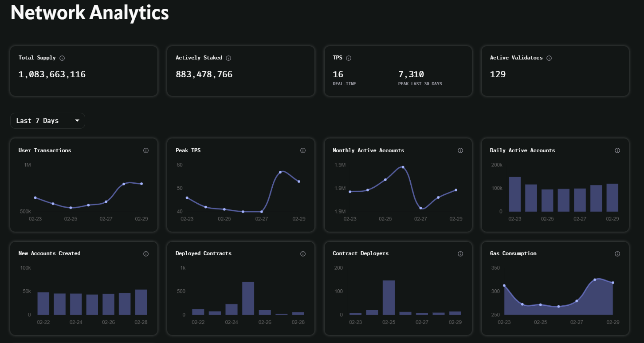Screen dimensions: 644x343
Task: Click the Gas Consumption card title
Action: tap(513, 253)
